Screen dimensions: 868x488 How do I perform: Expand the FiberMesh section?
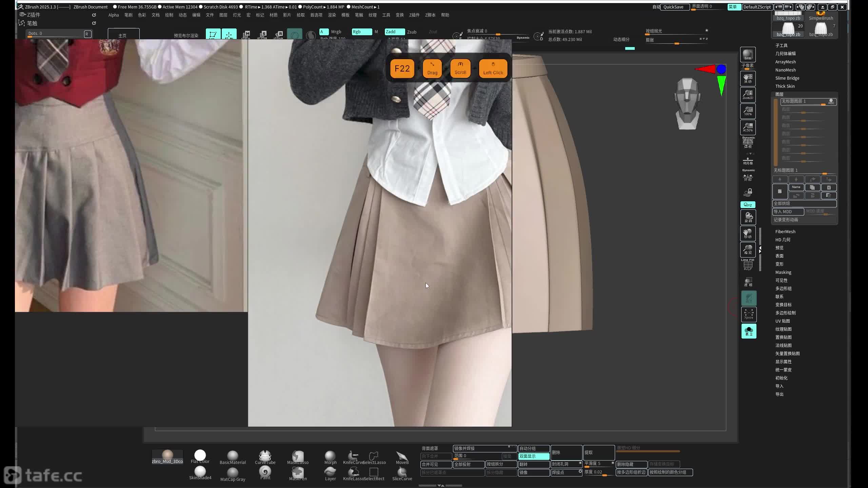click(785, 231)
